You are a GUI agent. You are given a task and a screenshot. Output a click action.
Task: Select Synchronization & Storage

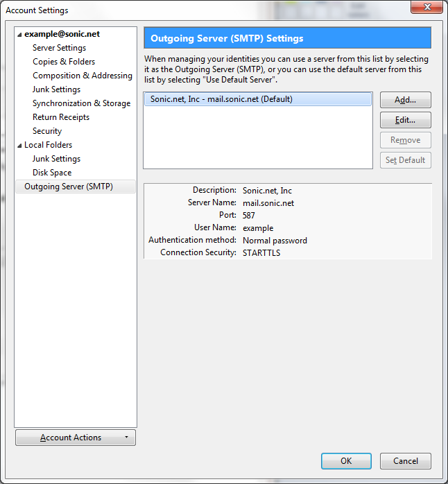pos(81,103)
